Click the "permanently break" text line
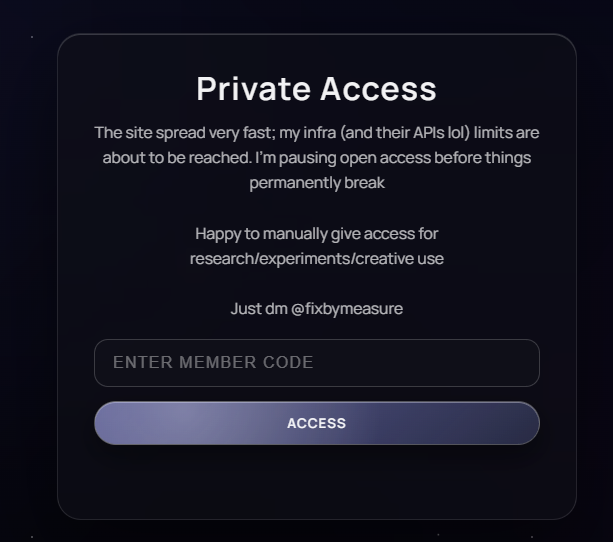This screenshot has width=613, height=542. [317, 183]
